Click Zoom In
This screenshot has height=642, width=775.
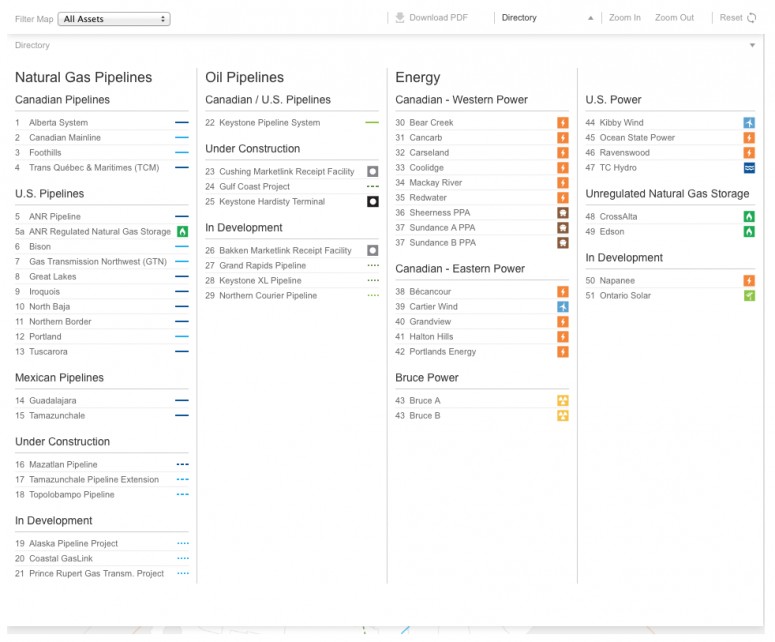tap(625, 18)
